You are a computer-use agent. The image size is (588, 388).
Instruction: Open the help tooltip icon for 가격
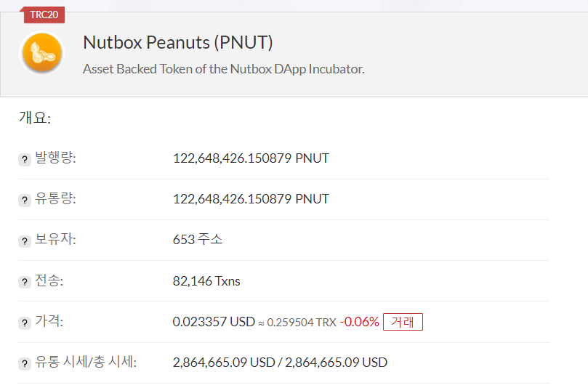[25, 323]
